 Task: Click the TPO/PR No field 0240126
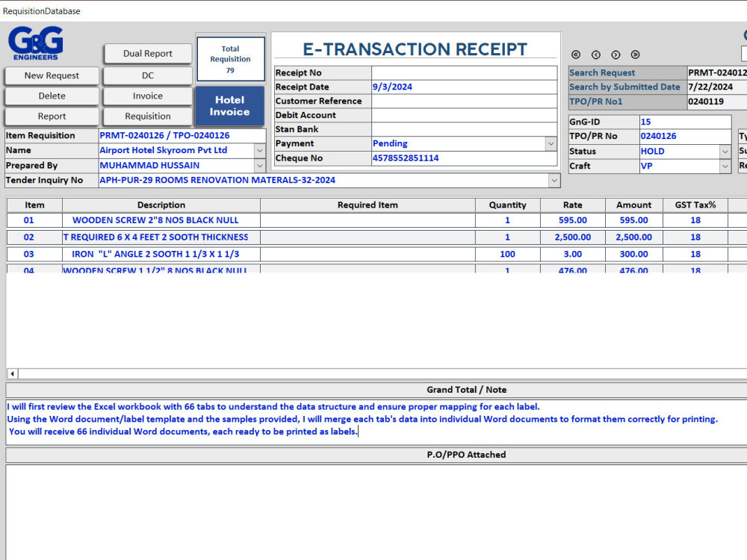coord(685,136)
